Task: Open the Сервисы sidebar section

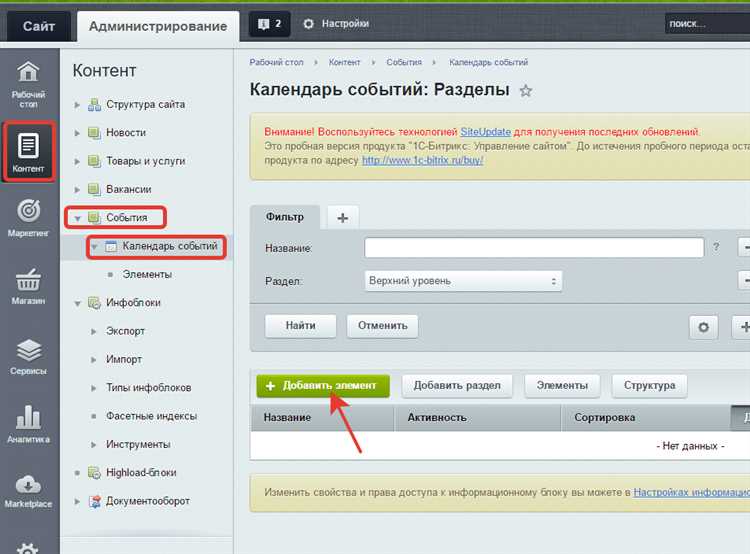Action: pyautogui.click(x=28, y=356)
